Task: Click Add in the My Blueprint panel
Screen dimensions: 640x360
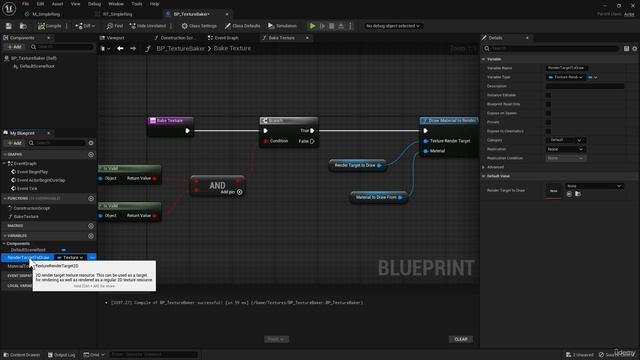Action: point(14,143)
